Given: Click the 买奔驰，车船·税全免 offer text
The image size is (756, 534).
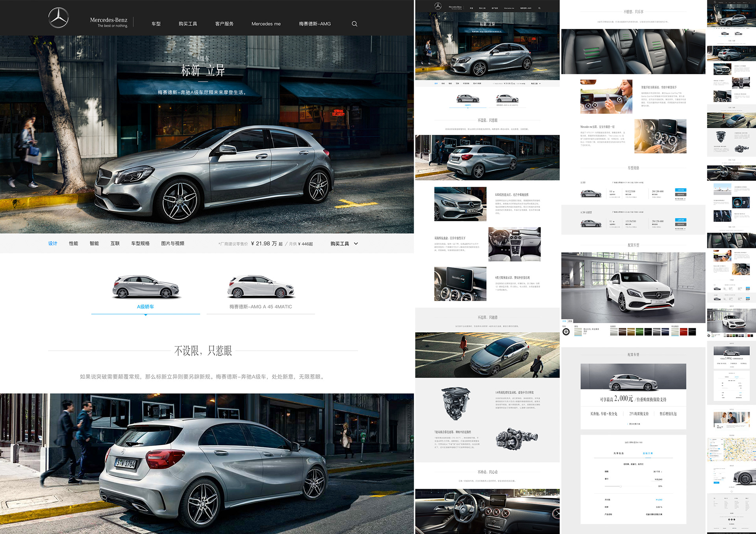Looking at the screenshot, I should (604, 414).
